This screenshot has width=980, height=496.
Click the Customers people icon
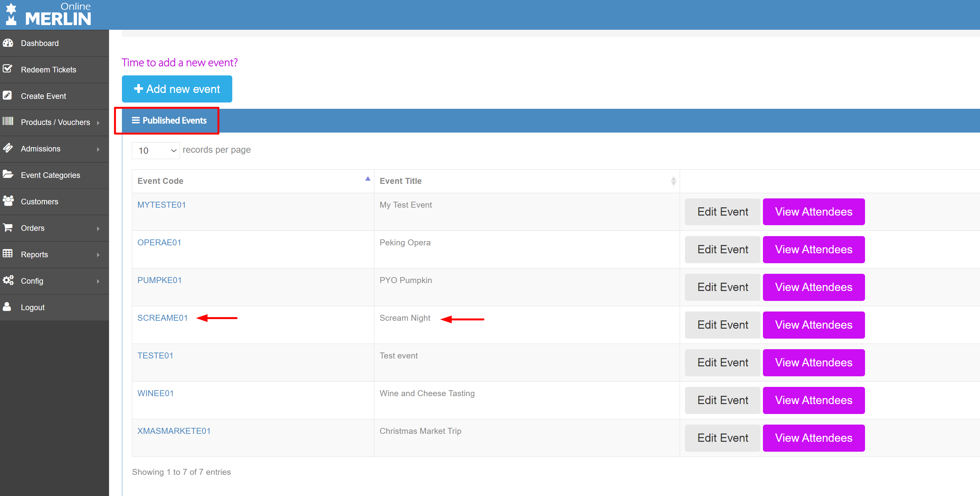point(8,201)
